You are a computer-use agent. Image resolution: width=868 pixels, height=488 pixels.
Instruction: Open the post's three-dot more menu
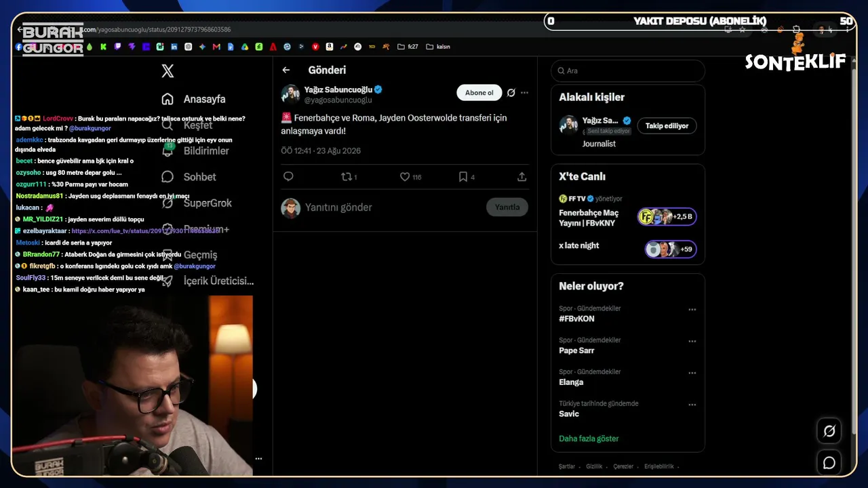[524, 93]
